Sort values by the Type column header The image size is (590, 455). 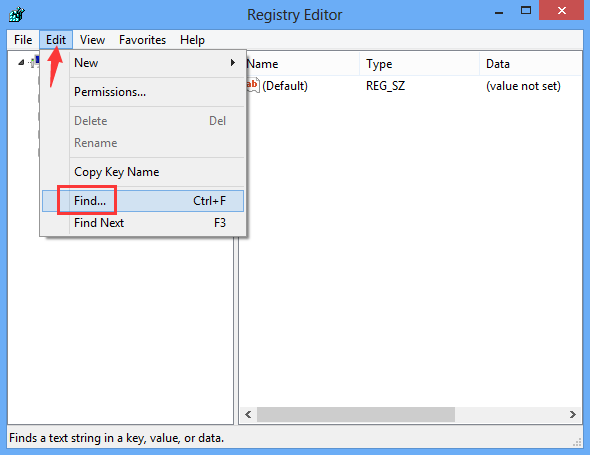[x=419, y=64]
